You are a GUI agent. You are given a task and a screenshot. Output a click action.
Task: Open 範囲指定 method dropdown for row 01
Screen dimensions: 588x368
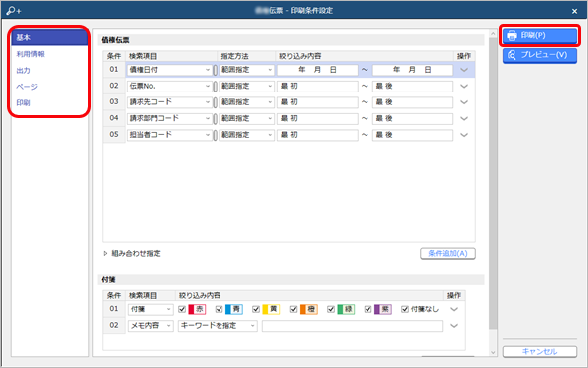pyautogui.click(x=246, y=70)
